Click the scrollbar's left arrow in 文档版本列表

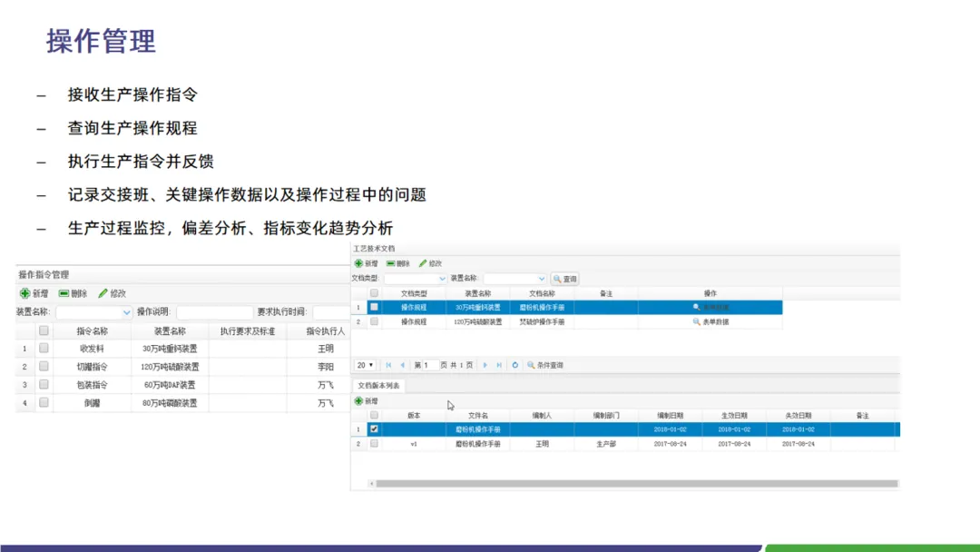tap(372, 483)
